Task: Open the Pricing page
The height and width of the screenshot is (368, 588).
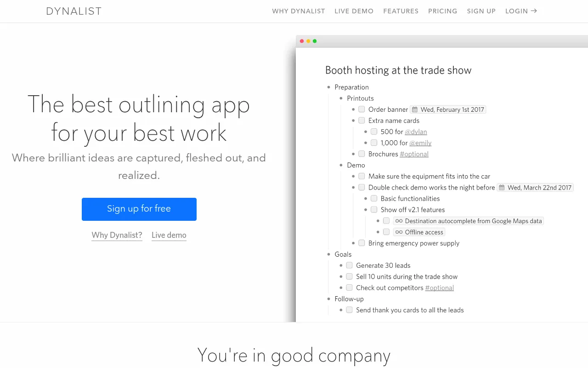Action: pos(443,11)
